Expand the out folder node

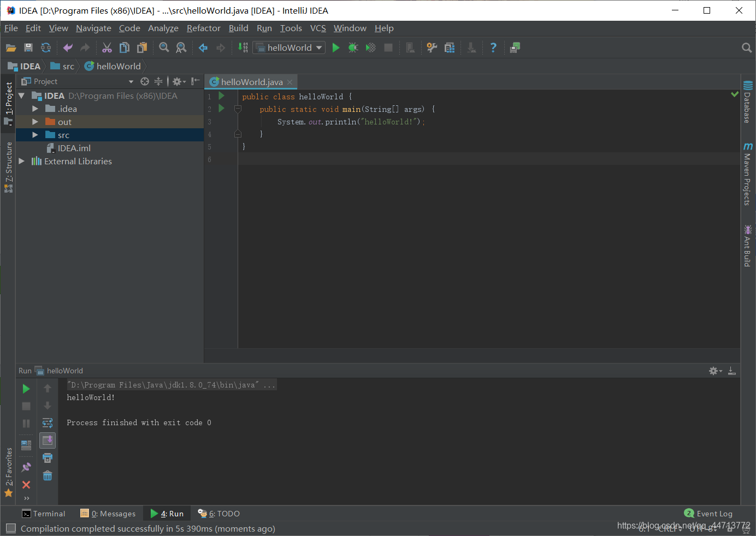35,122
